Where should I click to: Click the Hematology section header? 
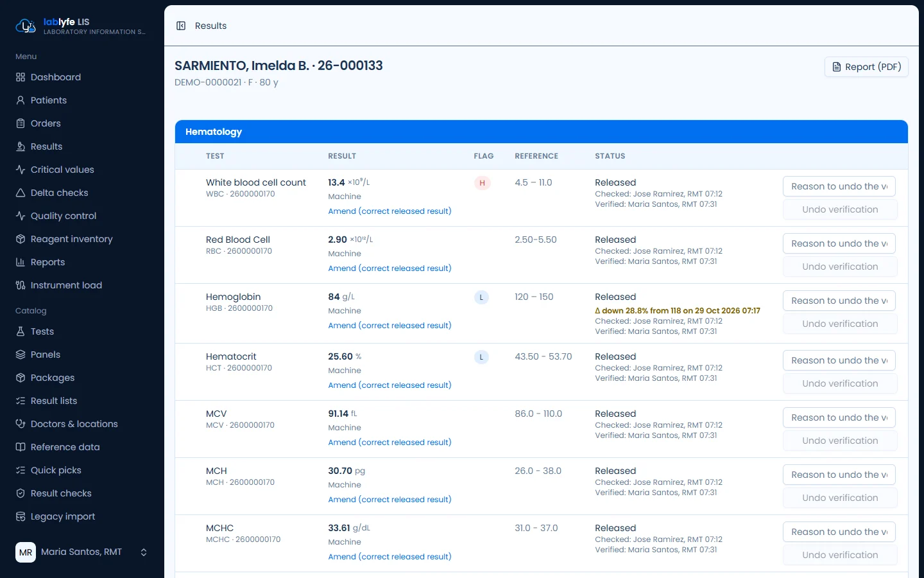point(542,132)
